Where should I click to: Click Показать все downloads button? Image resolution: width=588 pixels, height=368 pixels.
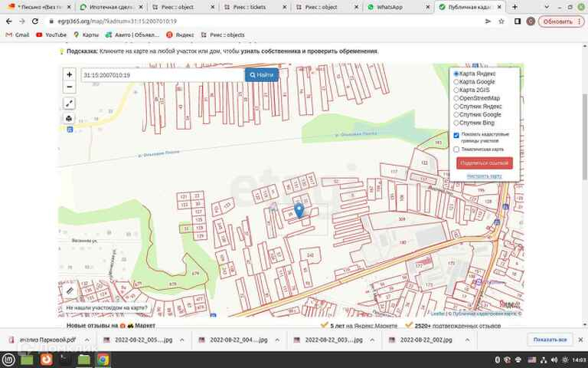[x=550, y=340]
